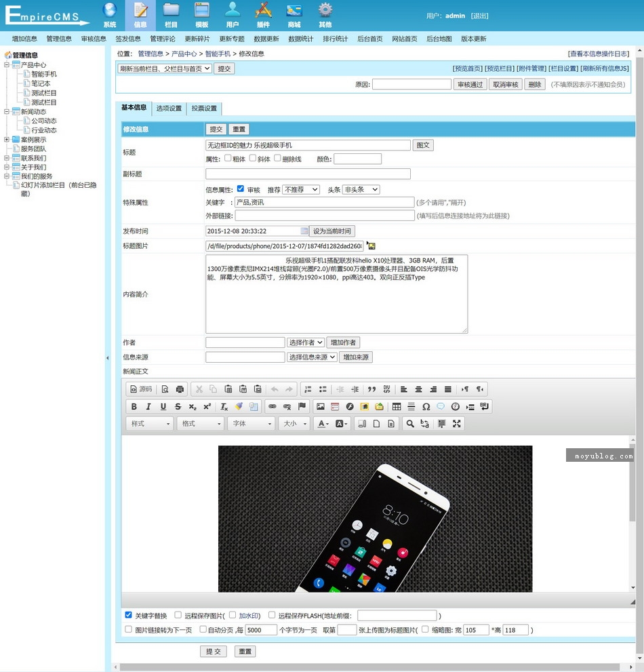Click the print icon in editor toolbar
644x672 pixels.
tap(180, 389)
